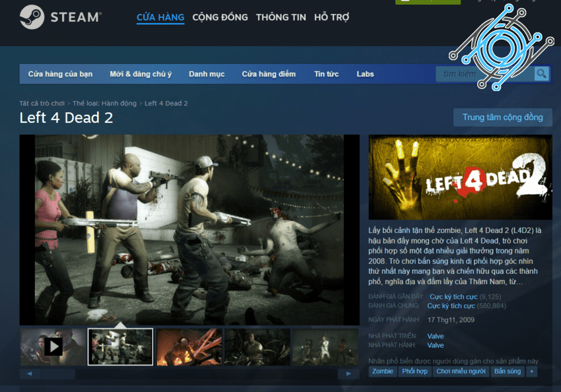Open the publisher Valve link
The image size is (561, 392).
[436, 345]
